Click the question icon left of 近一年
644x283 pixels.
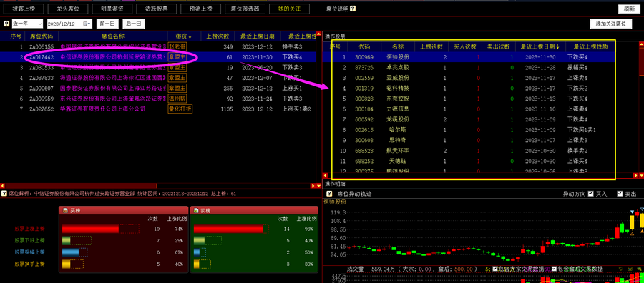point(6,24)
